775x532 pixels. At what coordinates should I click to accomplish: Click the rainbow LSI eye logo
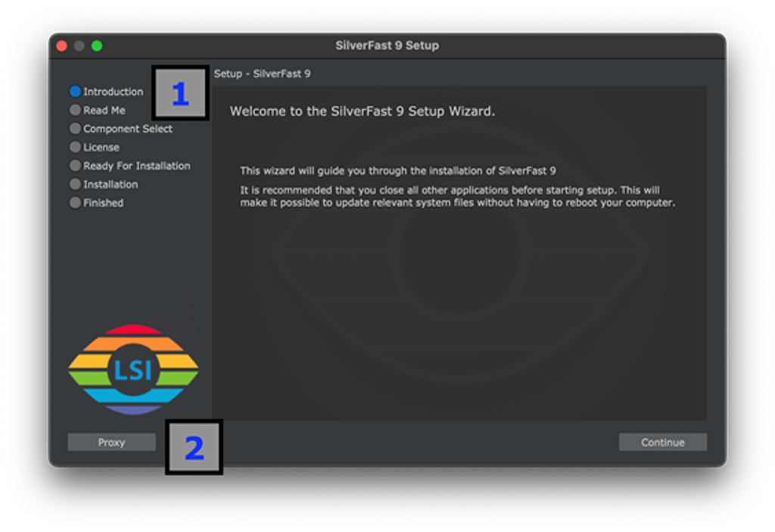click(x=133, y=369)
